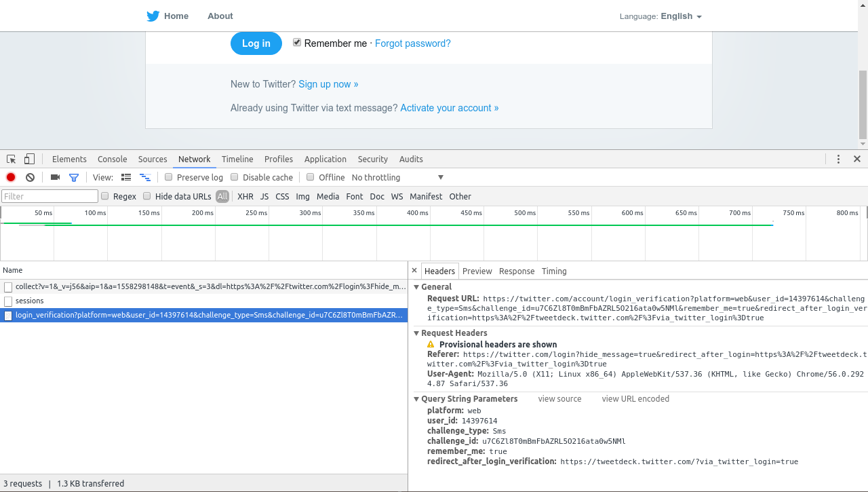Image resolution: width=868 pixels, height=492 pixels.
Task: Filter requests by Font type
Action: click(355, 196)
